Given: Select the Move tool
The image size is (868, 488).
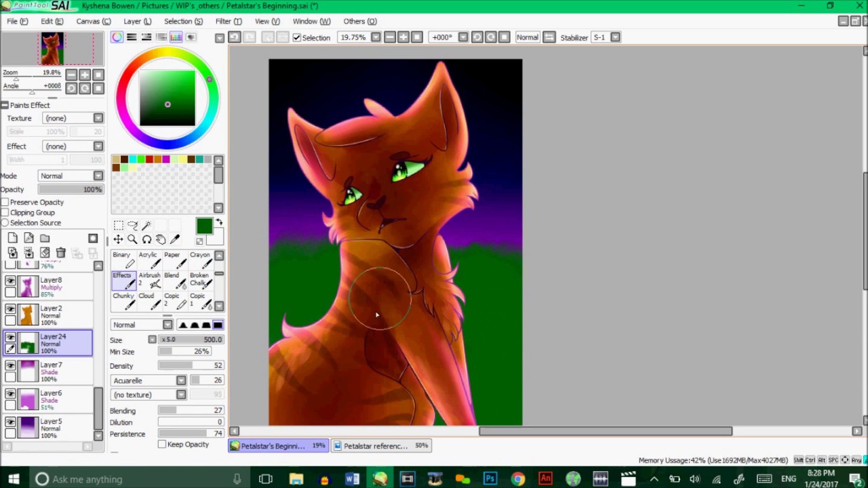Looking at the screenshot, I should [x=118, y=239].
